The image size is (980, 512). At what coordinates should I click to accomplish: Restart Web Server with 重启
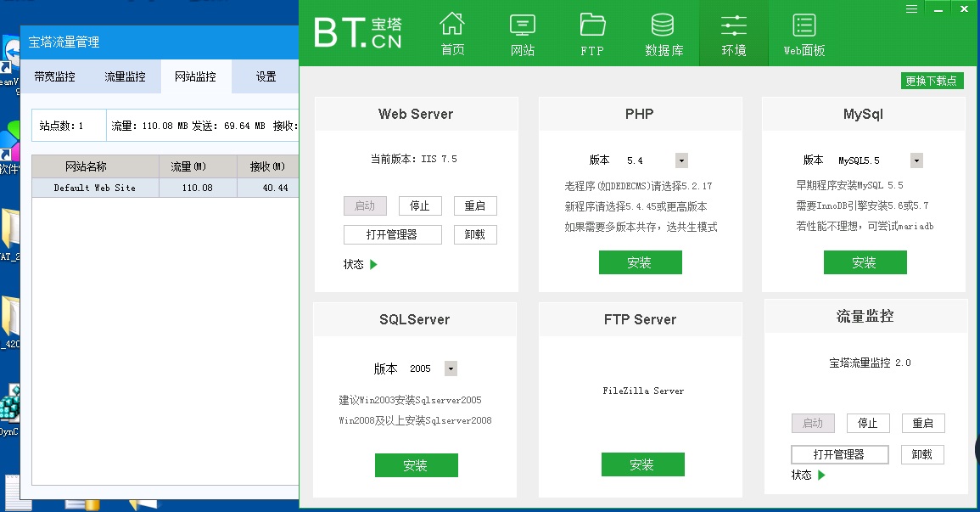tap(475, 205)
